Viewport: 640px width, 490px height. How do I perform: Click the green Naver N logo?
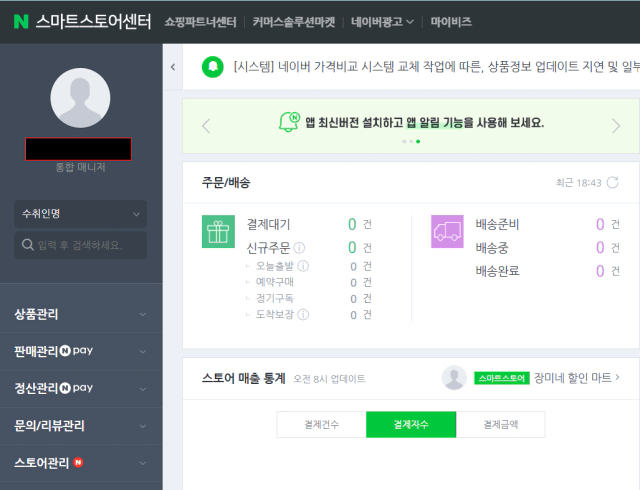tap(21, 22)
